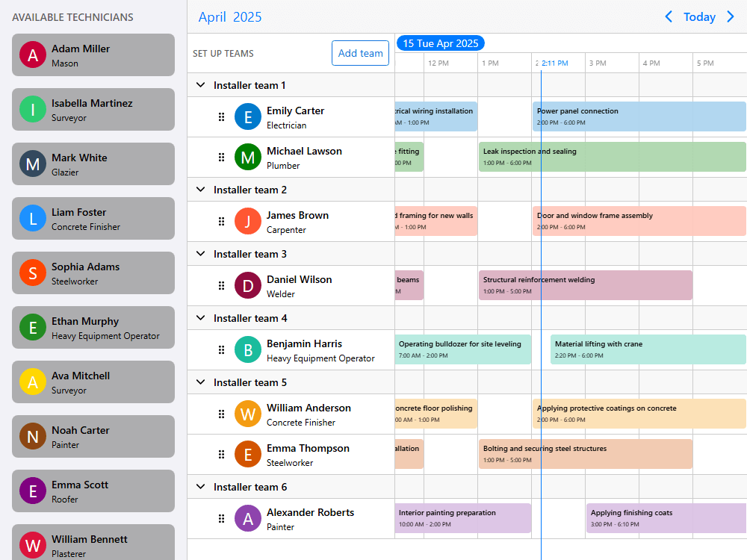The height and width of the screenshot is (560, 747).
Task: Click the Add team button
Action: [x=360, y=53]
